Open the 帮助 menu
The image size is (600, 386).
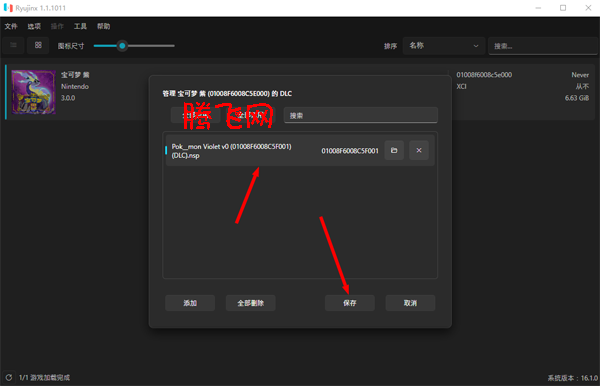coord(104,26)
